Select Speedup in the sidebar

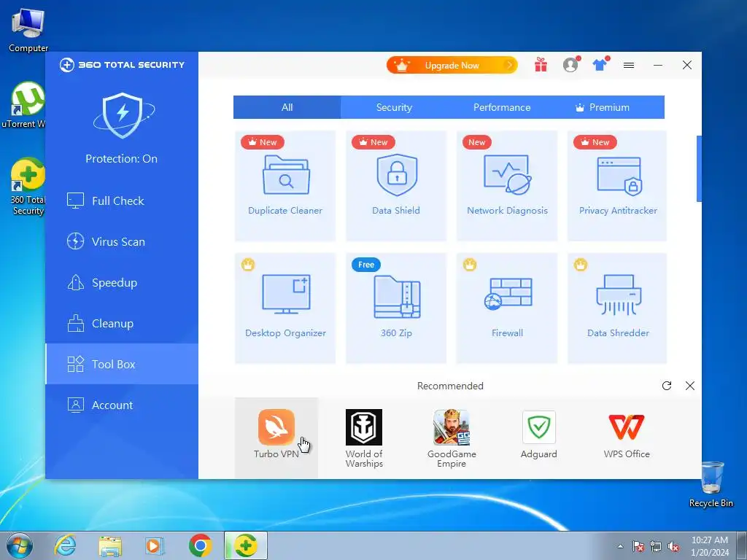(x=122, y=283)
